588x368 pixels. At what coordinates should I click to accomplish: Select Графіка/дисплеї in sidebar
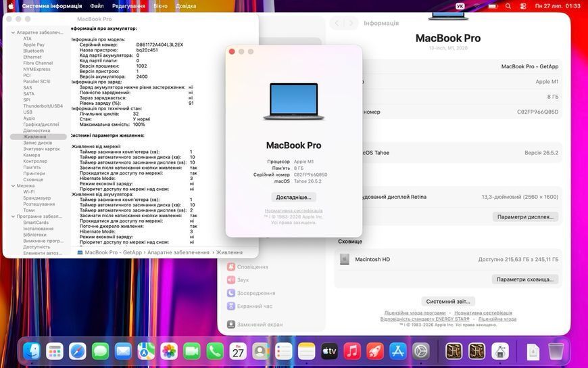41,124
